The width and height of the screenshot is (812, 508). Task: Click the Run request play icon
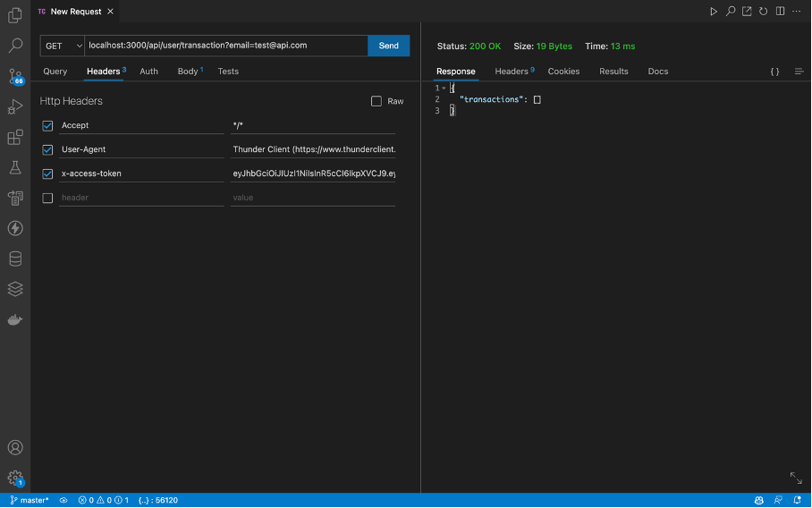tap(714, 12)
